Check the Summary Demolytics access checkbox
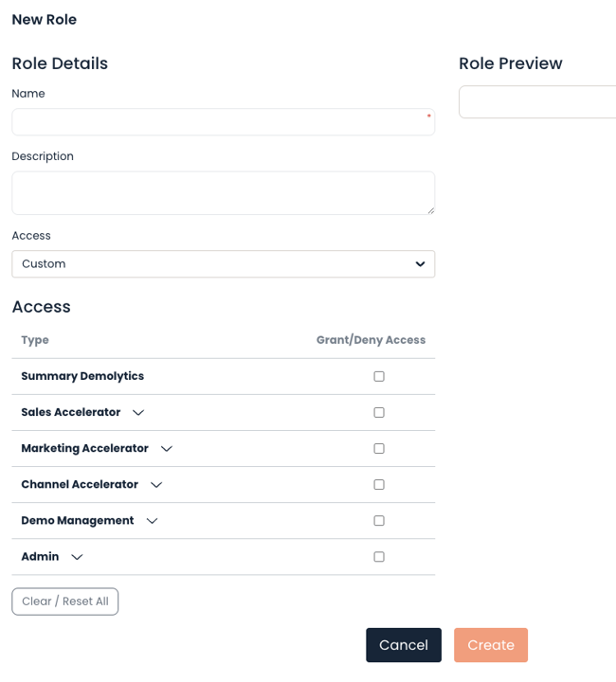 (379, 376)
